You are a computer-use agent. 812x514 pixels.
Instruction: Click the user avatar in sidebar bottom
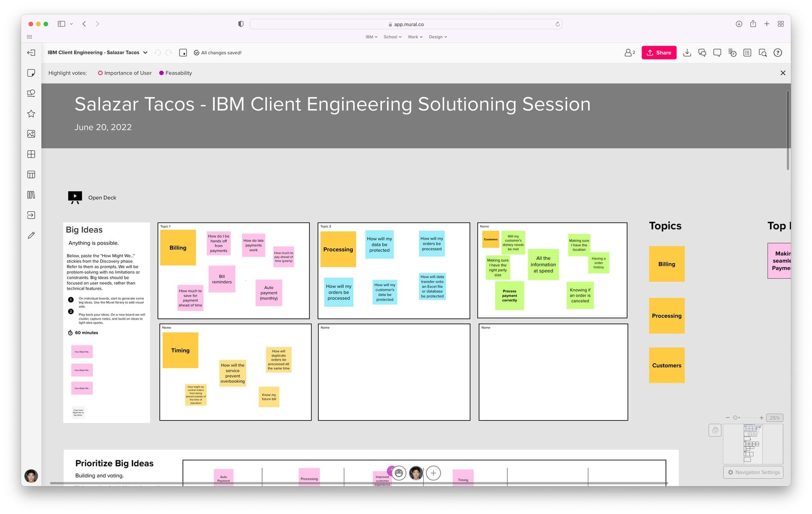click(31, 476)
